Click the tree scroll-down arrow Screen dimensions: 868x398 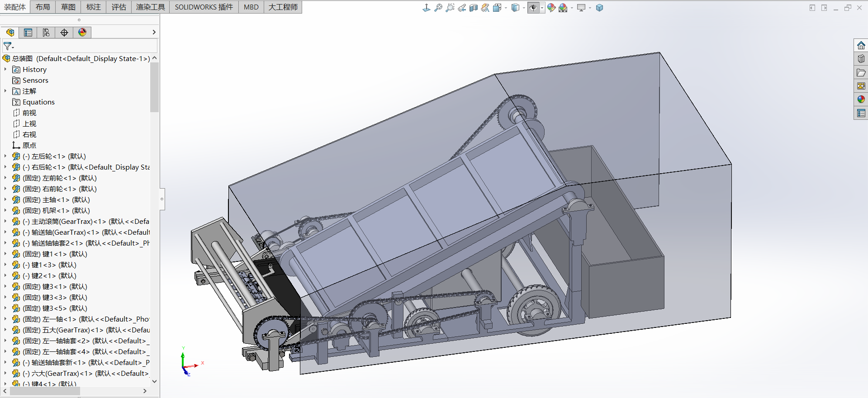point(154,381)
